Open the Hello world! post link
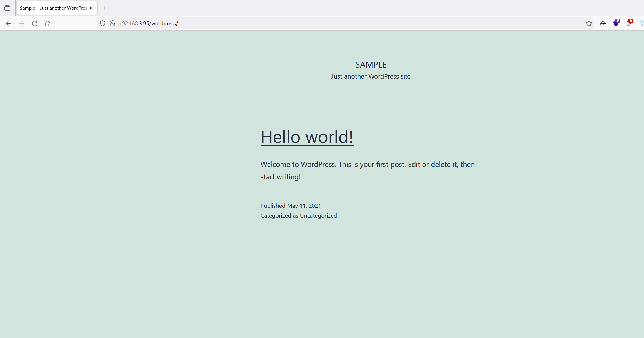 pos(307,137)
